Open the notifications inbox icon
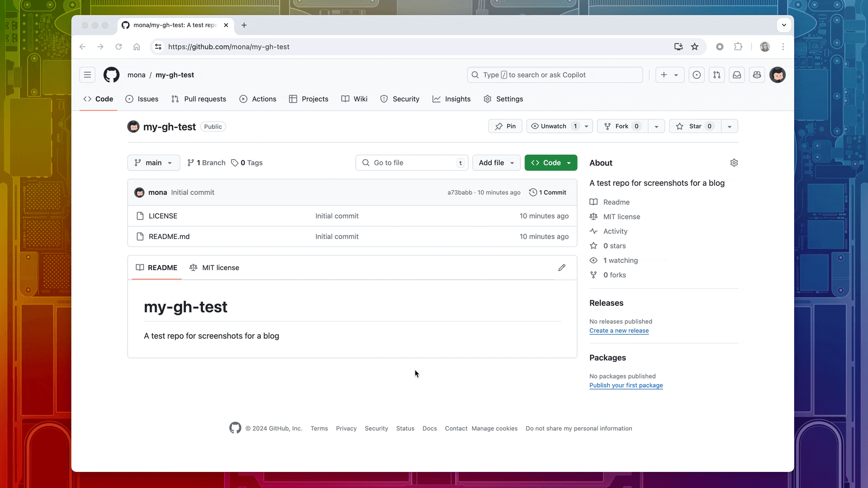Screen dimensions: 868x488 click(737, 75)
